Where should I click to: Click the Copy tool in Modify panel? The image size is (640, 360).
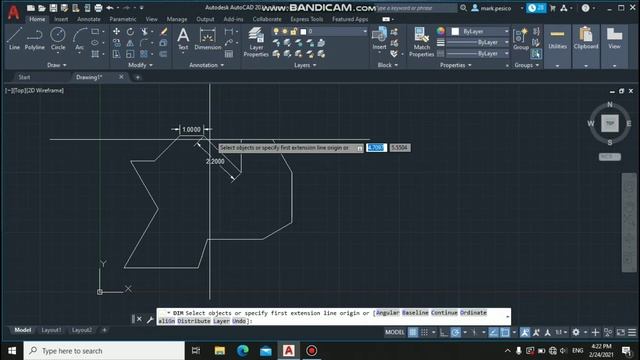point(117,42)
